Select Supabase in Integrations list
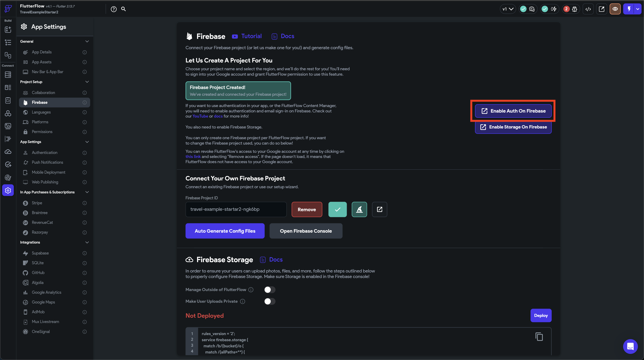 (x=40, y=253)
